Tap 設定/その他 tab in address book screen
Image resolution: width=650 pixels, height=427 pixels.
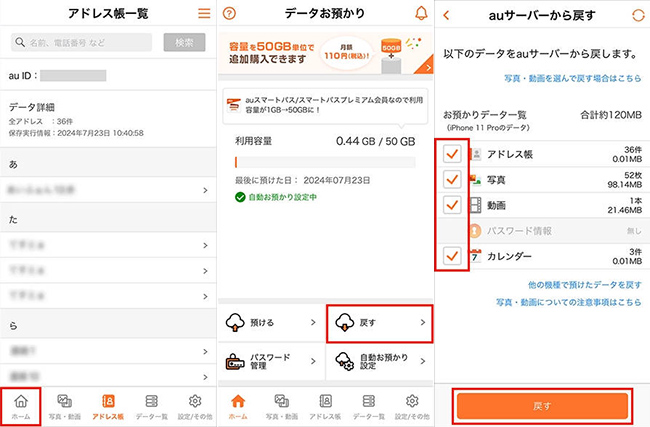(x=195, y=407)
